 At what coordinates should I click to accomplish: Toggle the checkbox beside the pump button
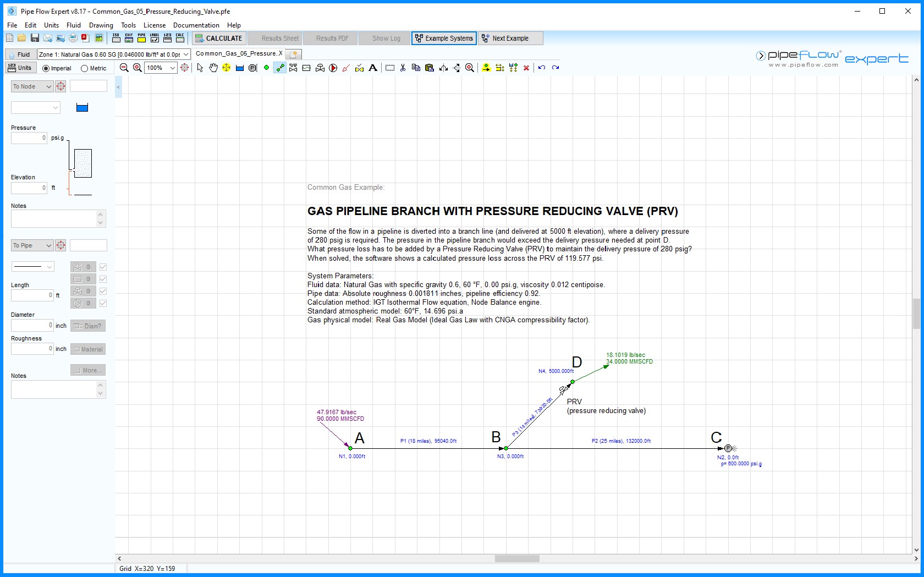click(x=103, y=303)
